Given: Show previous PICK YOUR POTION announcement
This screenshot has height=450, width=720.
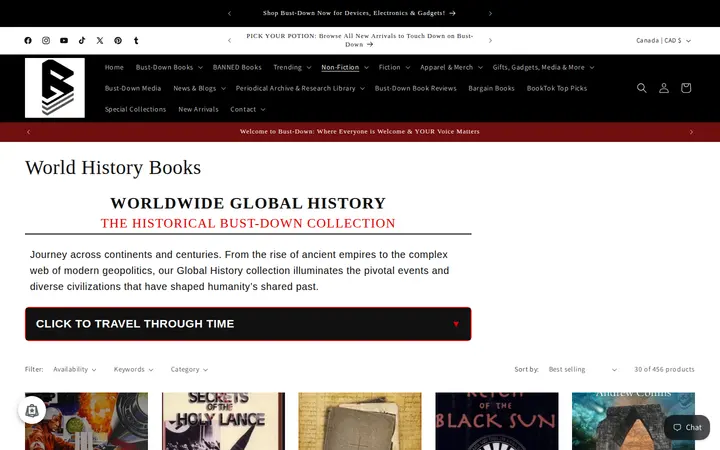Looking at the screenshot, I should click(230, 40).
